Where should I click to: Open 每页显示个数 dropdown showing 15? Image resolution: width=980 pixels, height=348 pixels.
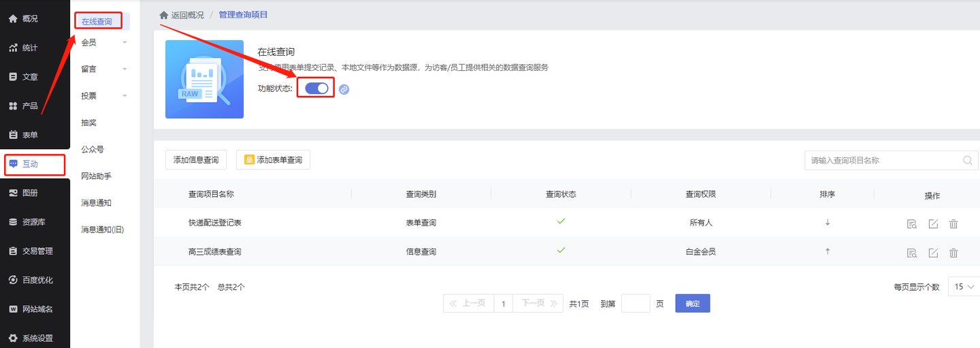tap(964, 287)
